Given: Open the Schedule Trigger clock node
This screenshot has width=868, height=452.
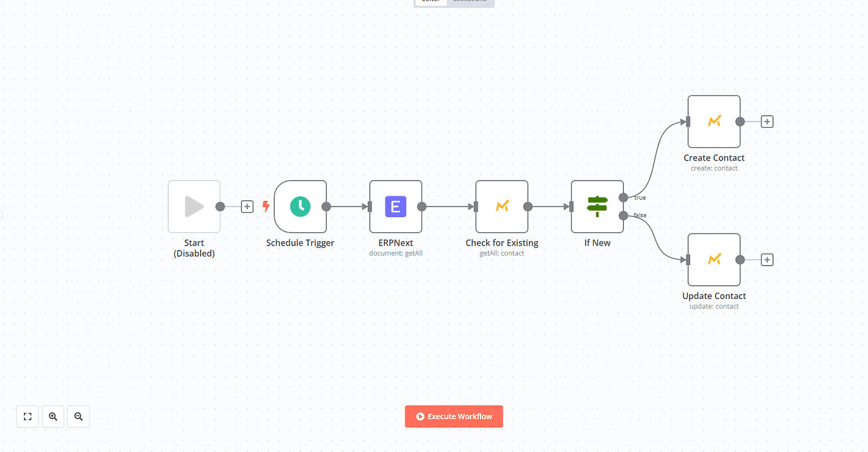Looking at the screenshot, I should tap(301, 206).
